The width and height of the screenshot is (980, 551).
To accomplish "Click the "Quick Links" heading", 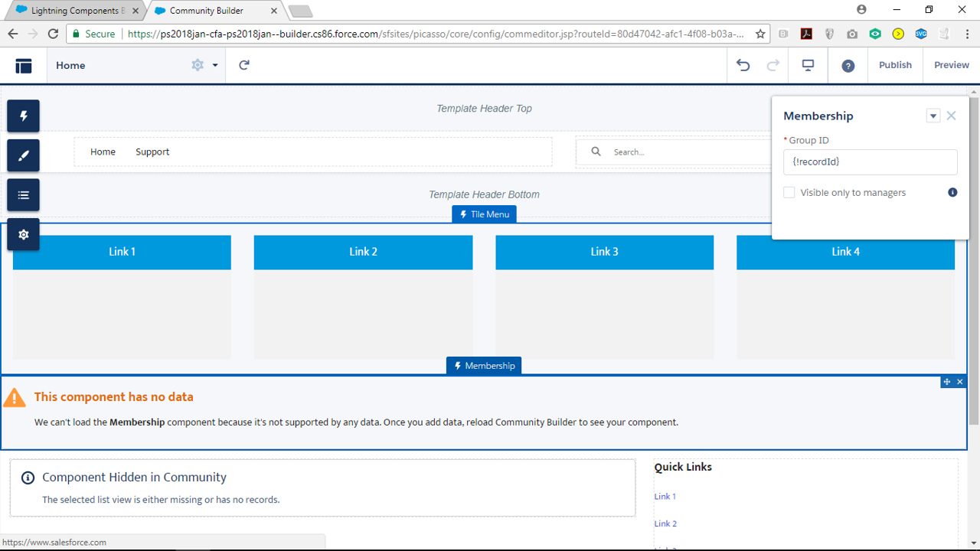I will 683,467.
